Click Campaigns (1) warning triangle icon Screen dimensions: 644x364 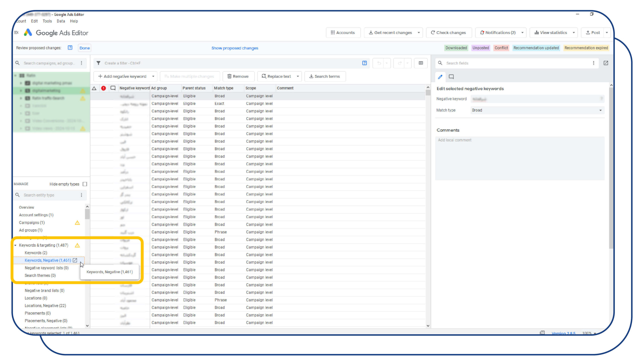click(x=77, y=223)
